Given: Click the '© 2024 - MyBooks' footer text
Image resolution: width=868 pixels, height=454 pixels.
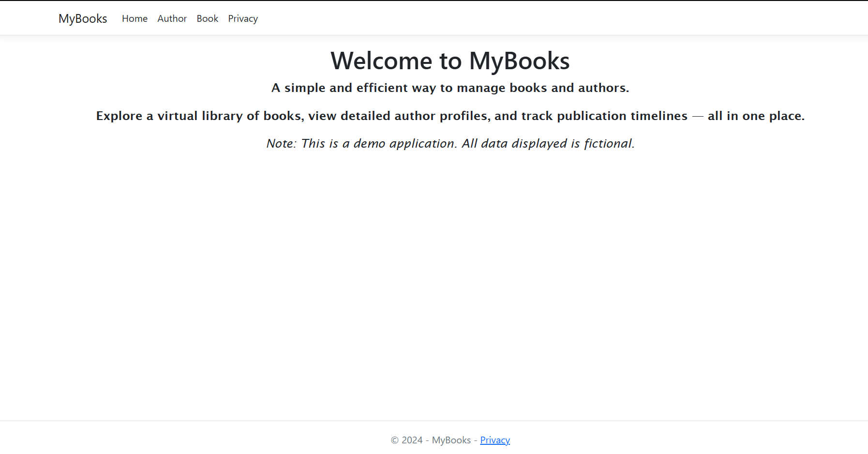Looking at the screenshot, I should point(431,440).
